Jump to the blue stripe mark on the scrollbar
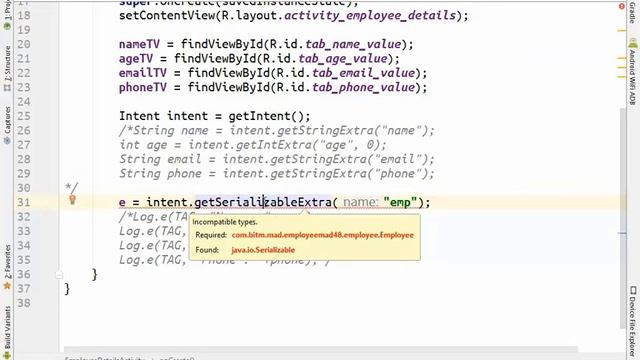This screenshot has height=360, width=640. tap(622, 233)
